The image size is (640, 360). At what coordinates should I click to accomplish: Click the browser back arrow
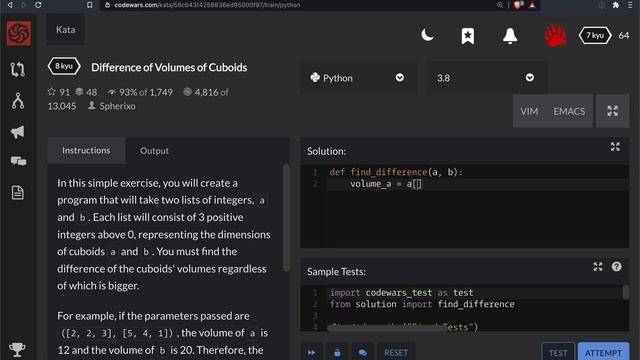click(10, 5)
